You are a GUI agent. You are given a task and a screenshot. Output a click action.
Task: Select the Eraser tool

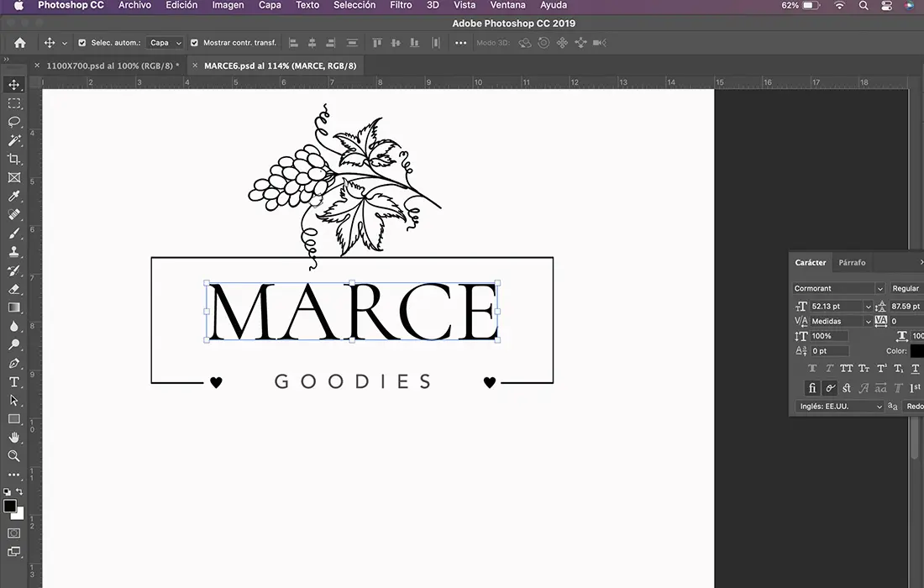[14, 289]
